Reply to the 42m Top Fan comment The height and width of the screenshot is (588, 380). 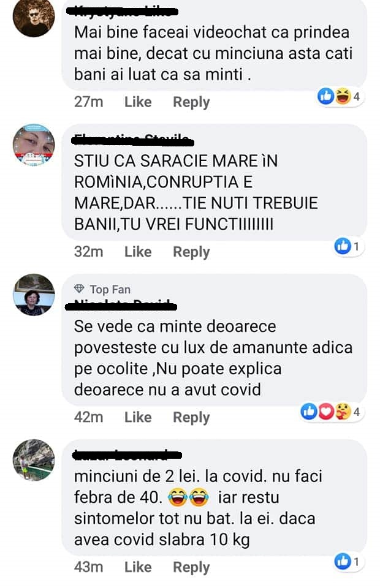(191, 418)
